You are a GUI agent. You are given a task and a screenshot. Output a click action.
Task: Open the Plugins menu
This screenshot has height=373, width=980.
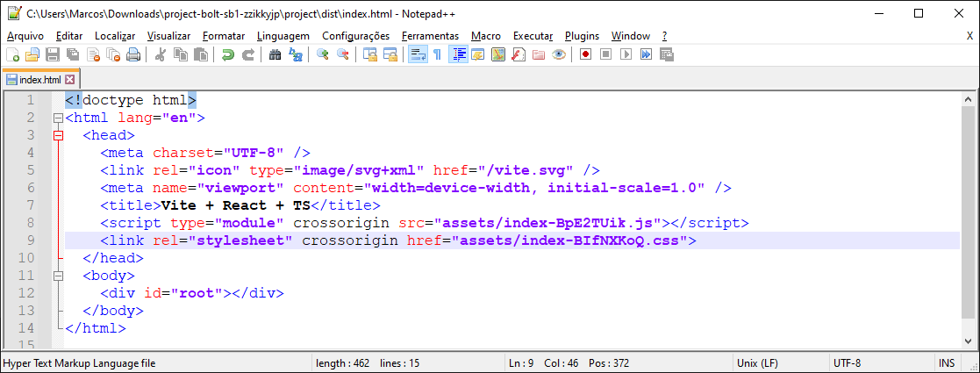click(x=582, y=36)
